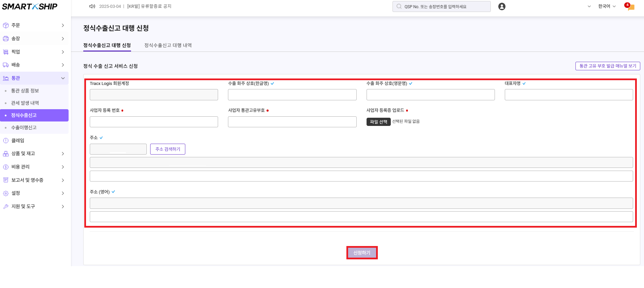
Task: Expand the 상품 및 재고 chevron
Action: pos(63,154)
